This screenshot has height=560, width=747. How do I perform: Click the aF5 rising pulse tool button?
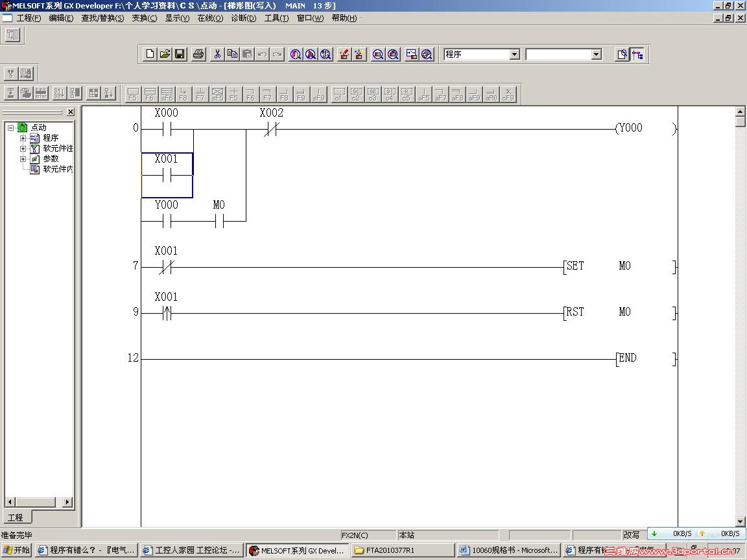coord(423,93)
